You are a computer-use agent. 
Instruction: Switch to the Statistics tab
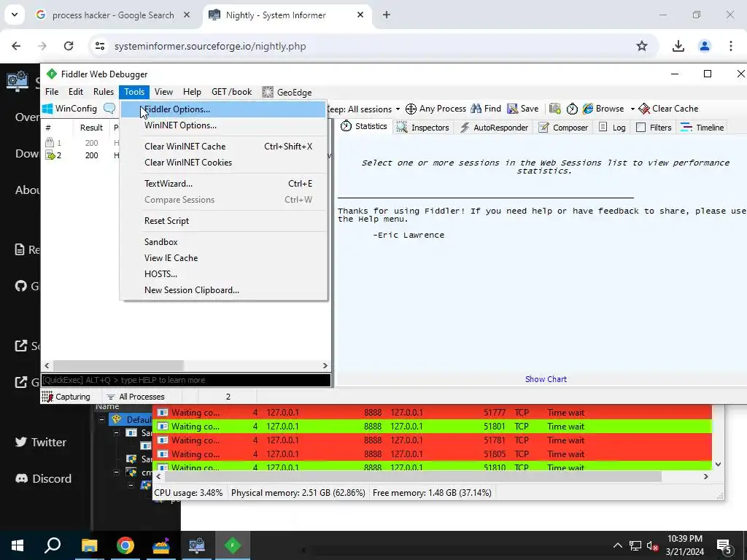pyautogui.click(x=364, y=127)
